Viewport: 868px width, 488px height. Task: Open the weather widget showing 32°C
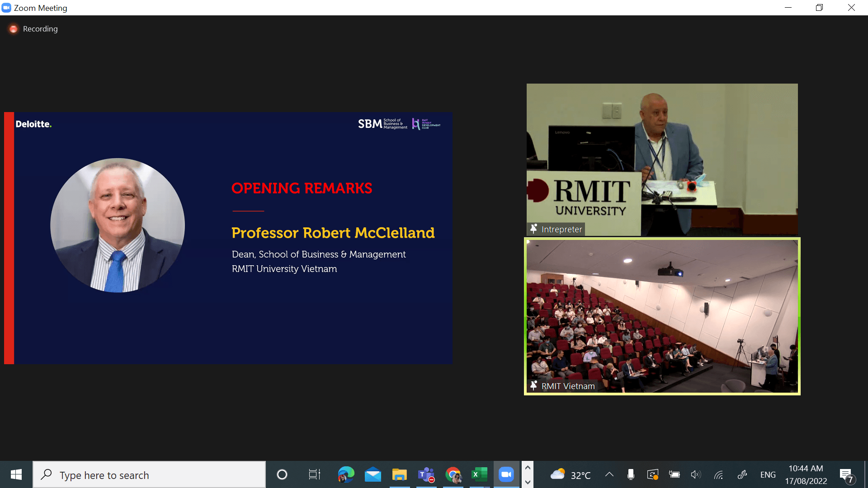coord(571,475)
